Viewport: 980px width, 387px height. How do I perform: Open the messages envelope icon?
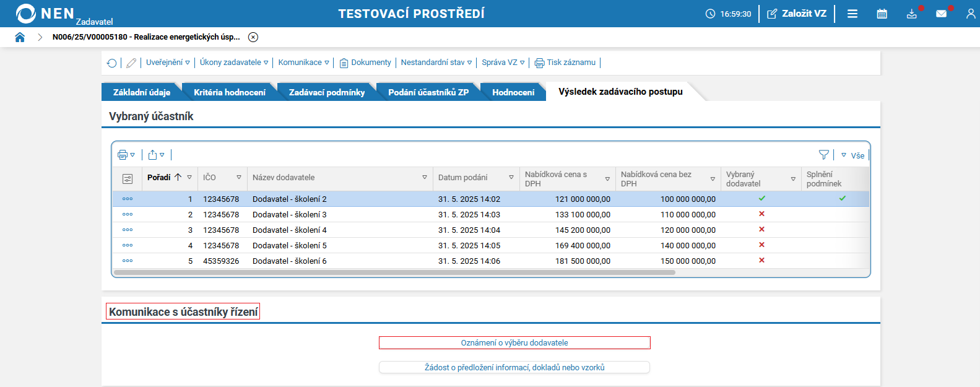[x=941, y=14]
